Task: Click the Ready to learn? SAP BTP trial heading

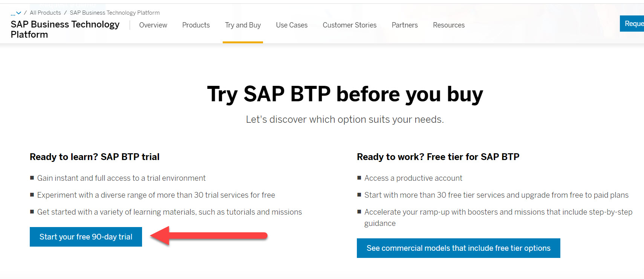Action: (x=95, y=157)
